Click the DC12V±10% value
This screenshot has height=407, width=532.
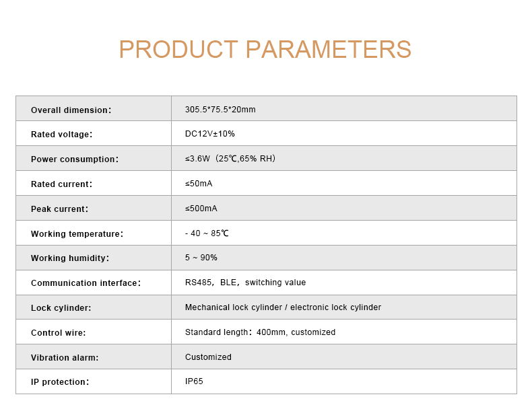pos(210,134)
